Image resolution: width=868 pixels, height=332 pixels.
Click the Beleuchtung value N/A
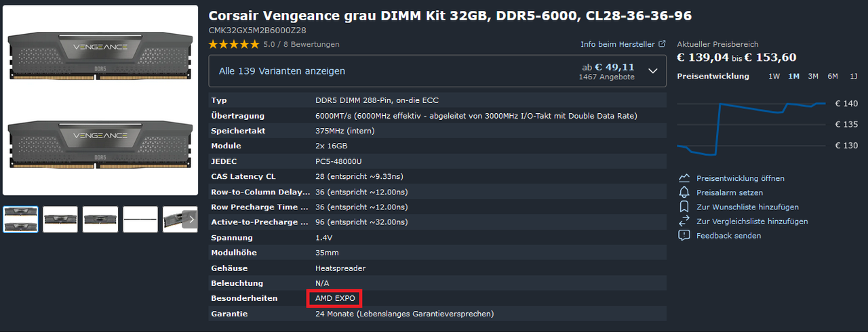(322, 283)
